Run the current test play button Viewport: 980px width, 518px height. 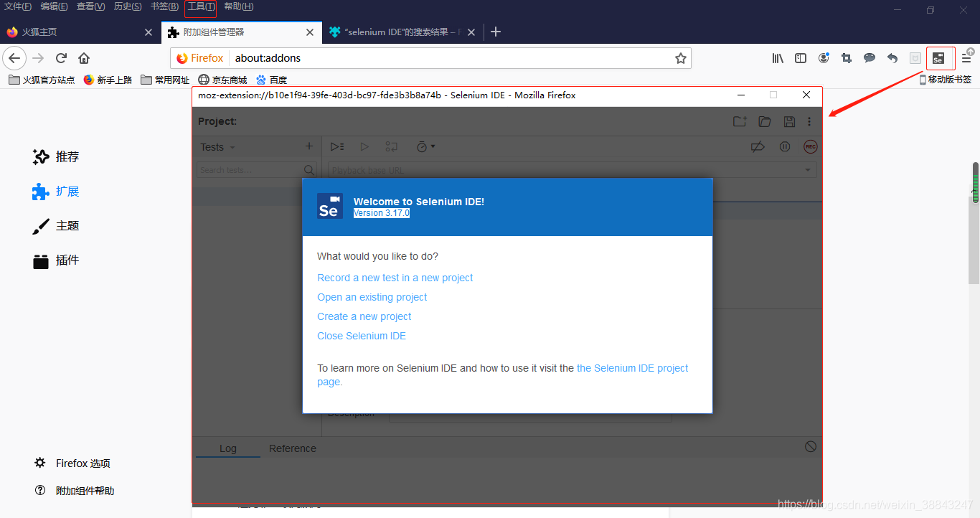point(364,146)
